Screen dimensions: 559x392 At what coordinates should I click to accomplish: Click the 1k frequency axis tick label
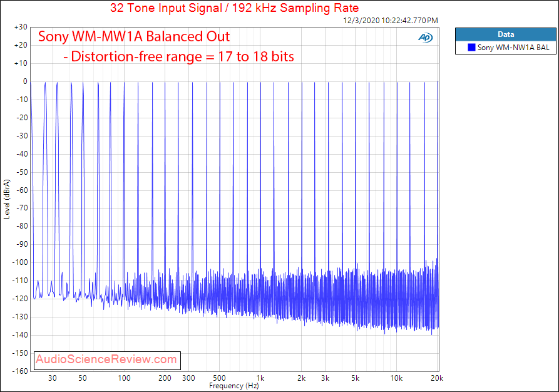tap(260, 378)
